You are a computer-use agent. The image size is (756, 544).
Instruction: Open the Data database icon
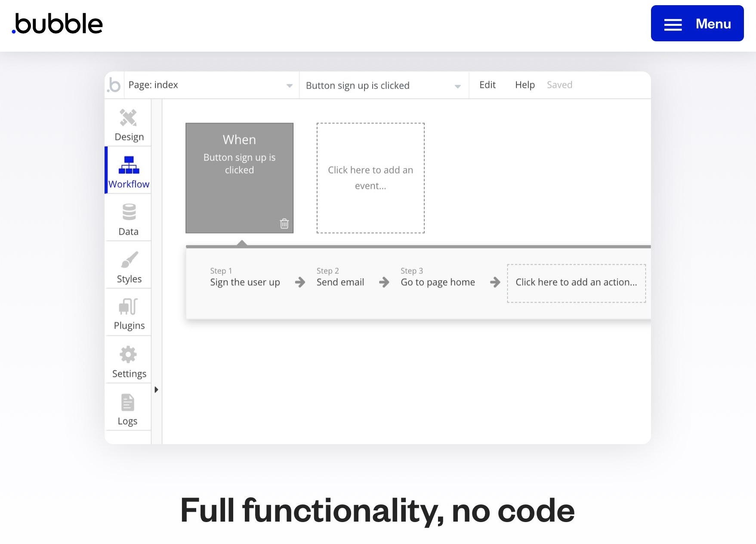129,212
